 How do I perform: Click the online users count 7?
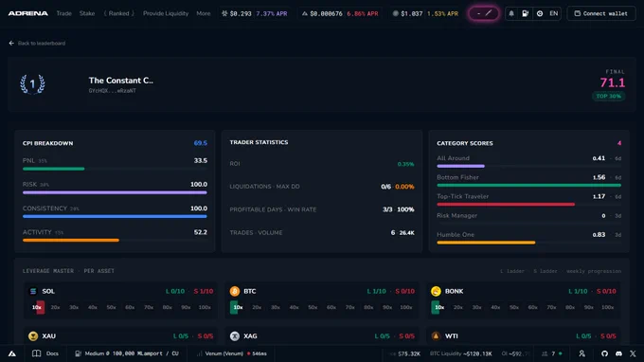tap(553, 353)
